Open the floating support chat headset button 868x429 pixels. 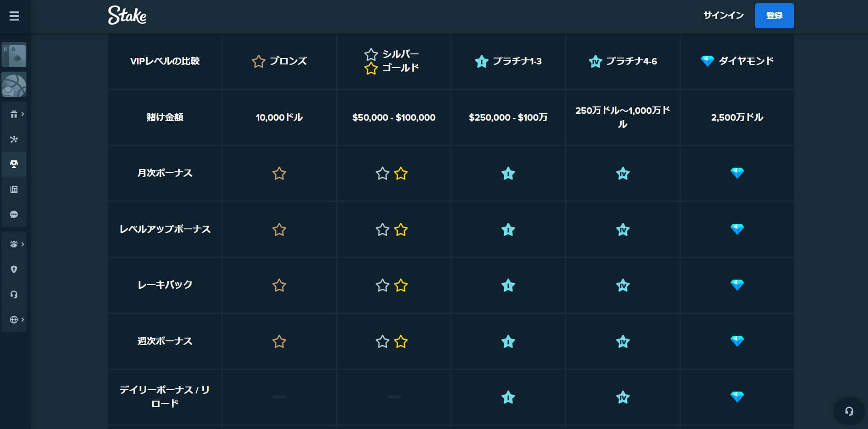click(849, 411)
